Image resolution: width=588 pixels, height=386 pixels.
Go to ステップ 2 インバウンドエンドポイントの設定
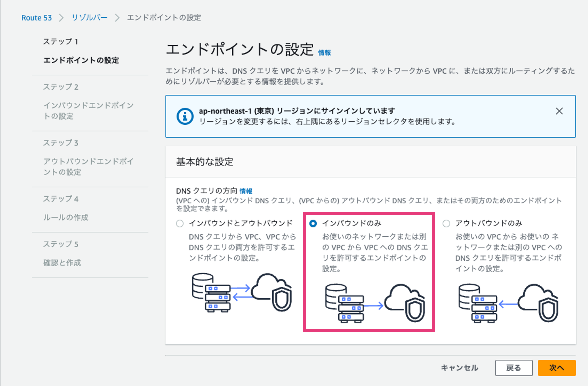pos(88,111)
